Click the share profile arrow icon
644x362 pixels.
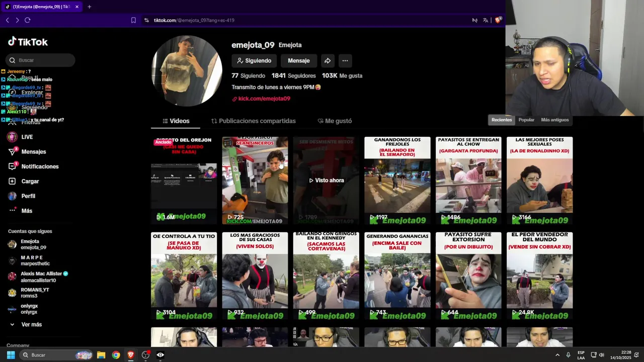pos(328,60)
